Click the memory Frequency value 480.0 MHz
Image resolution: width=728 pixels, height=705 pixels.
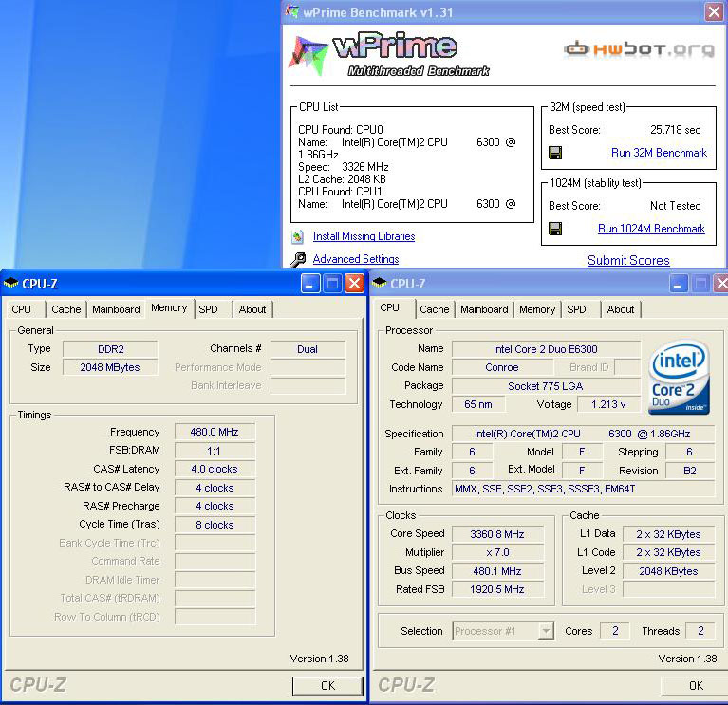(215, 432)
